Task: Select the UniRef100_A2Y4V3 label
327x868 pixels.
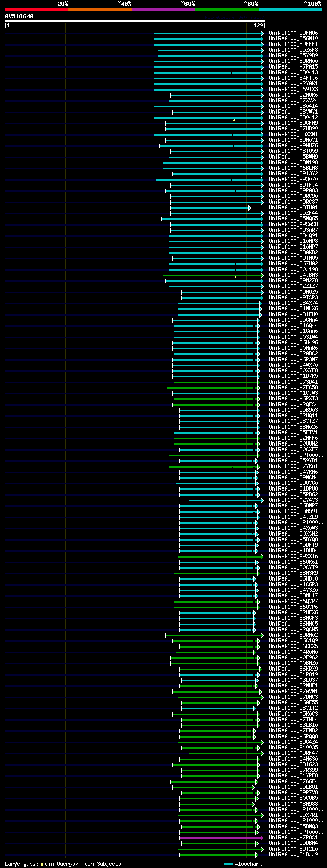Action: coord(293,500)
